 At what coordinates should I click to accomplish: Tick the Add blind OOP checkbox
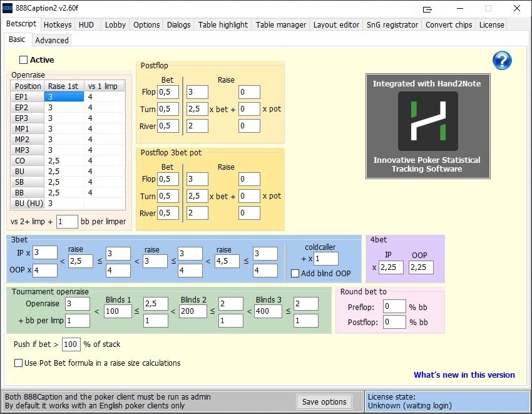pyautogui.click(x=295, y=274)
